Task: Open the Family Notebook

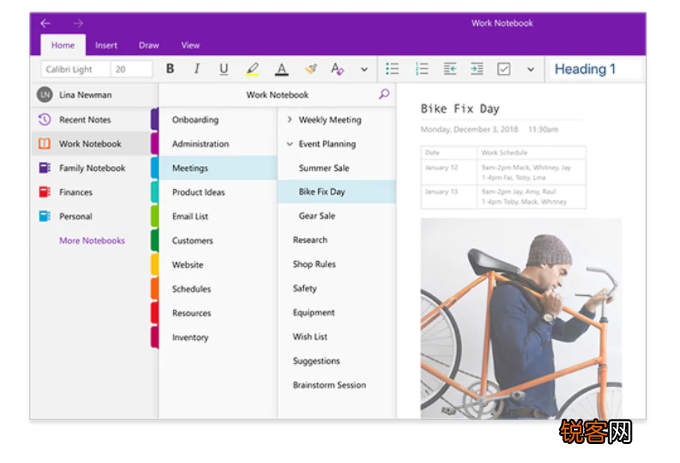Action: (91, 168)
